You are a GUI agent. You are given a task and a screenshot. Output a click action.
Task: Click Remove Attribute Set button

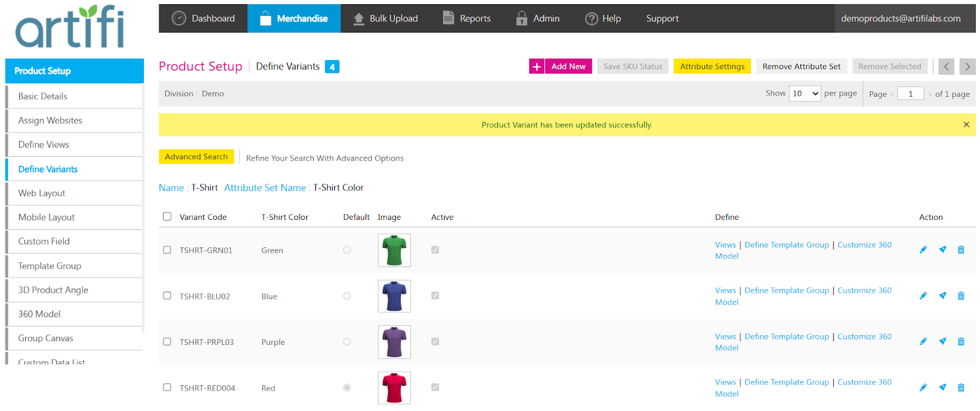(x=801, y=66)
